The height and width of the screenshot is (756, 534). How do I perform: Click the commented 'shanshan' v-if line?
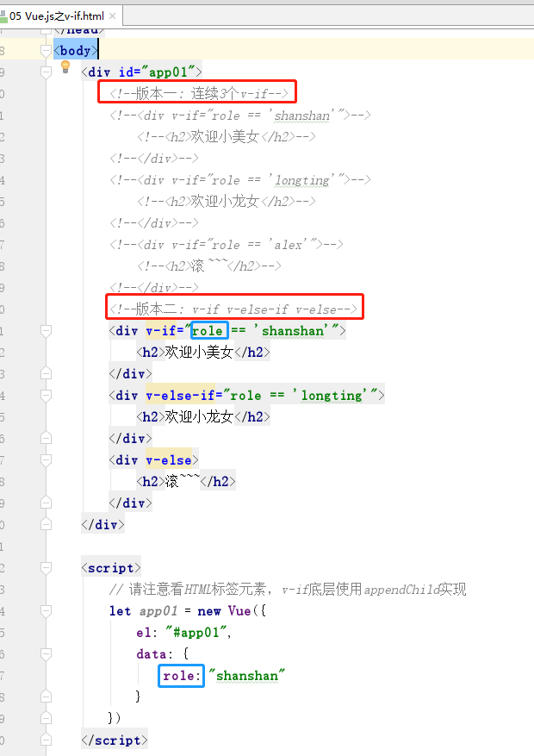click(x=239, y=116)
